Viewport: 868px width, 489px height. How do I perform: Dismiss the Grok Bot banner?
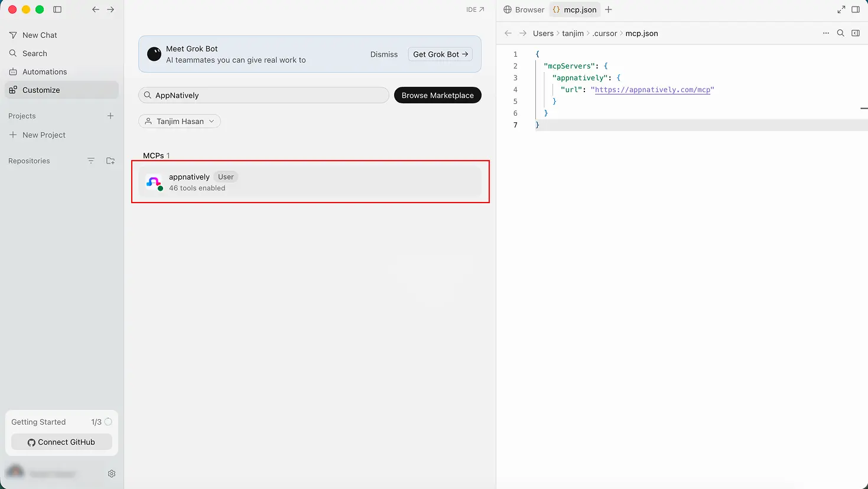point(384,54)
